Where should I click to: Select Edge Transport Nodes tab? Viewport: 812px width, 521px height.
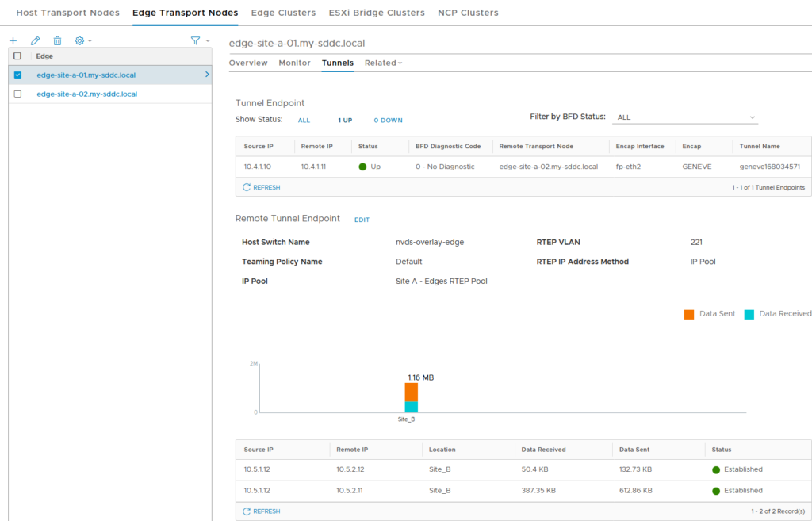186,13
